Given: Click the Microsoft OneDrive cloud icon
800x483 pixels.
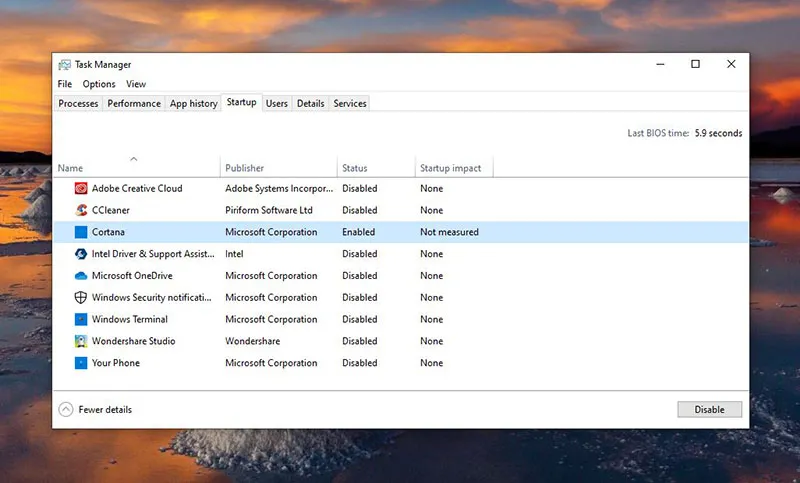Looking at the screenshot, I should pos(81,276).
